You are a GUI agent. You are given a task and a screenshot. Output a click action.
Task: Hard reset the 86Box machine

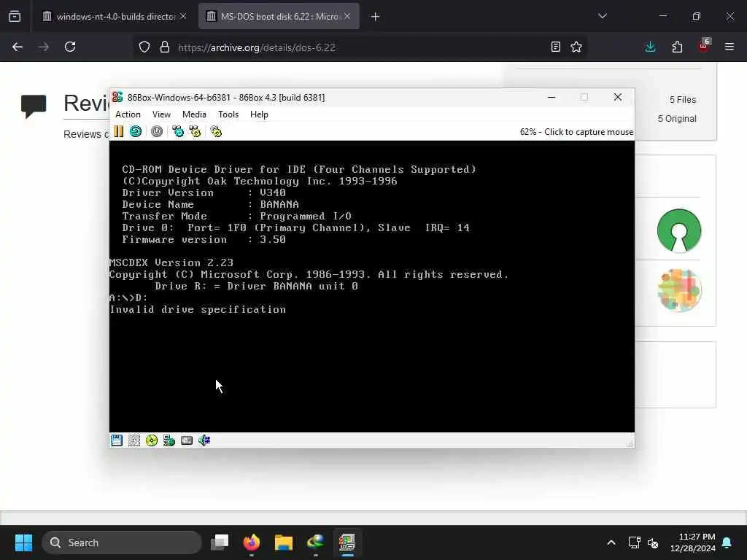136,131
